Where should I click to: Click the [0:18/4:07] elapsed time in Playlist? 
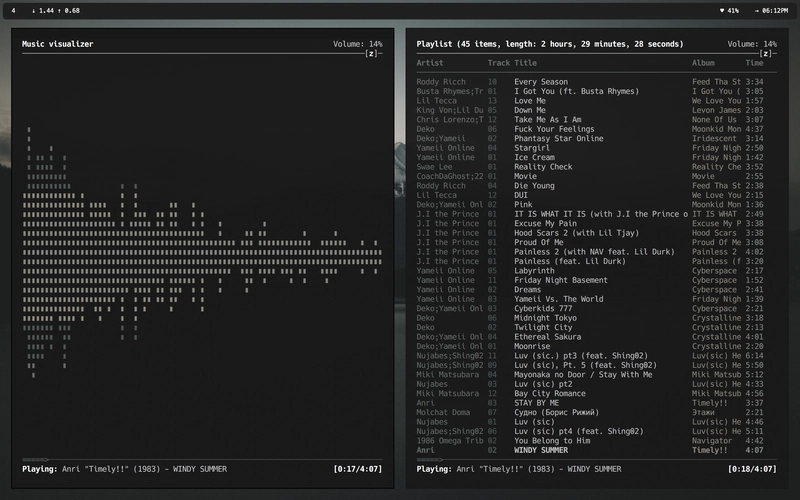[752, 469]
